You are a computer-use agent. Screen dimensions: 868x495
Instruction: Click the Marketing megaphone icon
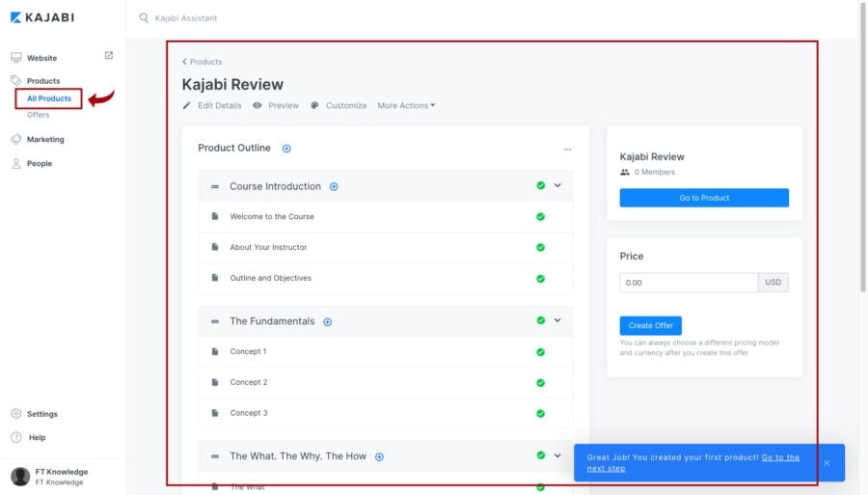(x=16, y=139)
